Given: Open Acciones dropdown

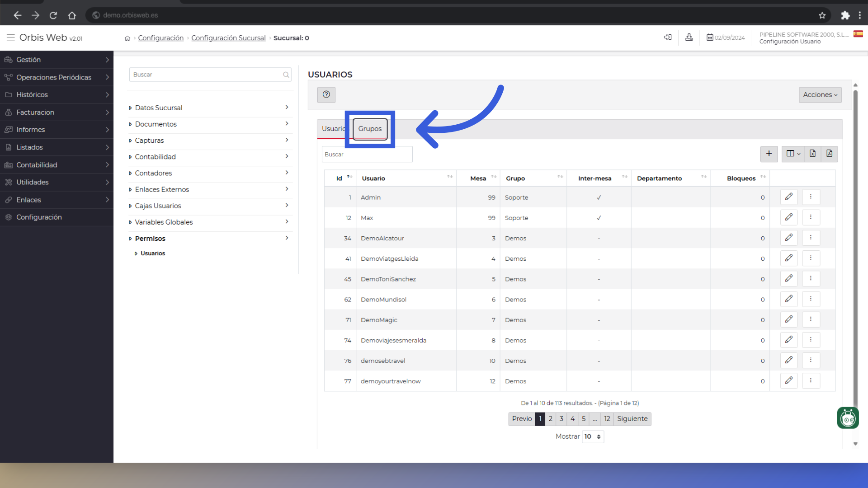Looking at the screenshot, I should [820, 95].
